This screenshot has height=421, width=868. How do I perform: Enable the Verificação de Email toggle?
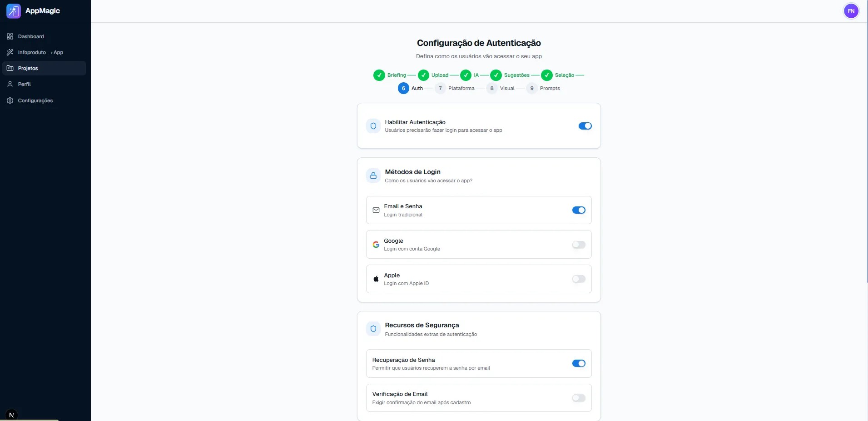tap(578, 398)
